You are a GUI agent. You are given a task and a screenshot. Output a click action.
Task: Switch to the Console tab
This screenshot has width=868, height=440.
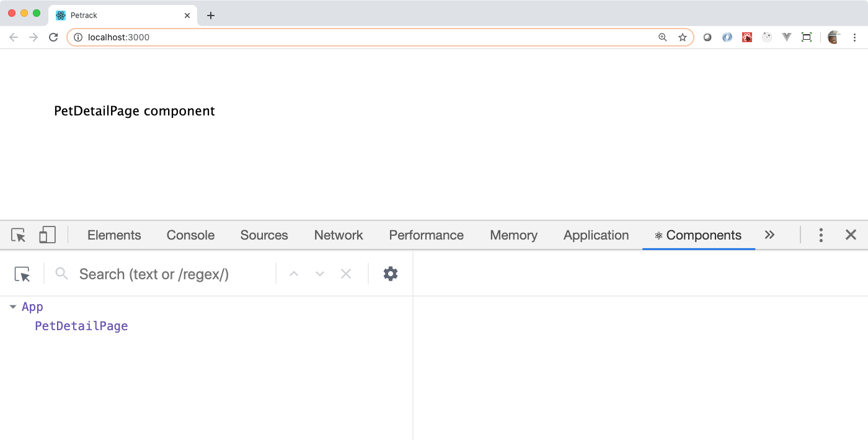point(190,235)
